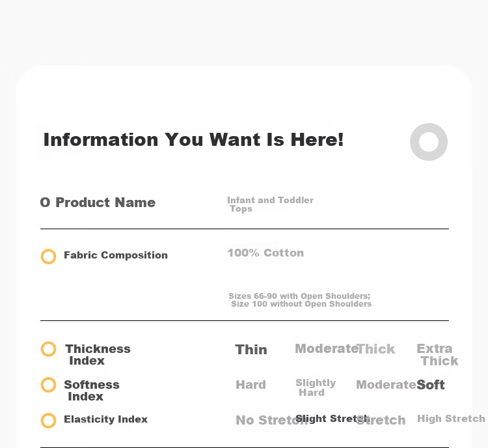This screenshot has width=488, height=448.
Task: Click the Fabric Composition label
Action: pos(116,255)
